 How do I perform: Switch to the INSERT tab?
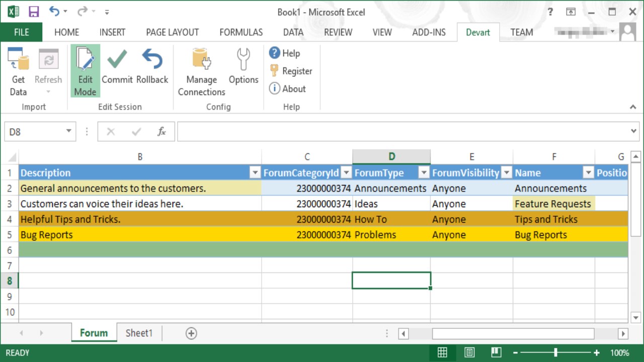(112, 32)
